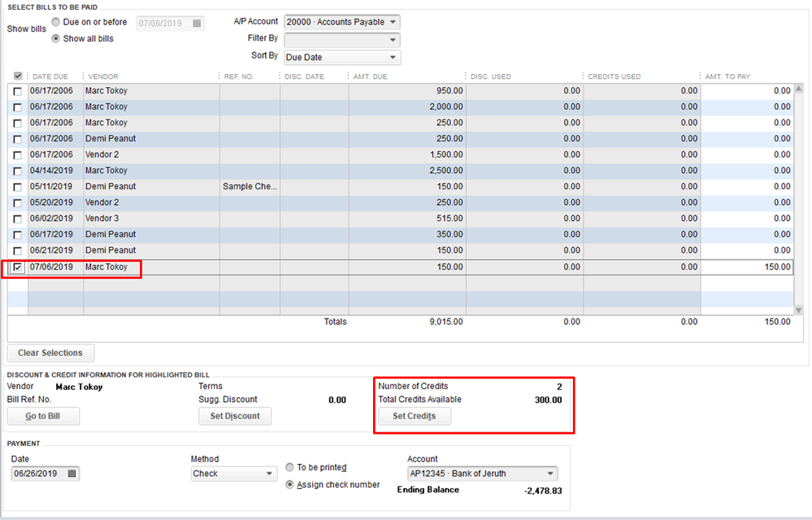
Task: Click calendar icon next to due date filter
Action: point(197,24)
